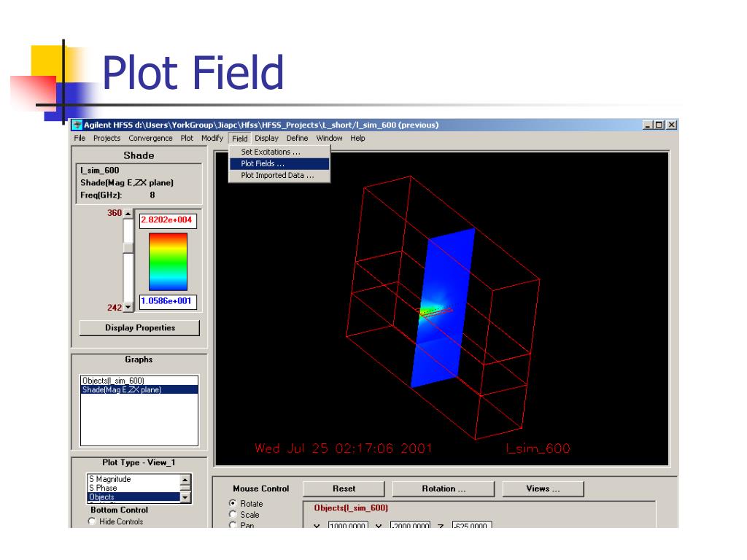Open the Convergence menu
747x560 pixels.
(150, 138)
